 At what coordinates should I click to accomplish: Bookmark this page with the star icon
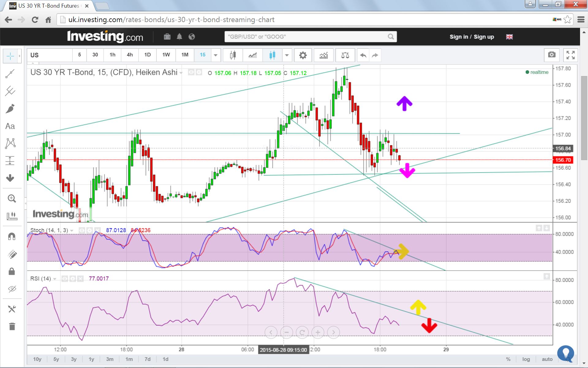tap(567, 20)
